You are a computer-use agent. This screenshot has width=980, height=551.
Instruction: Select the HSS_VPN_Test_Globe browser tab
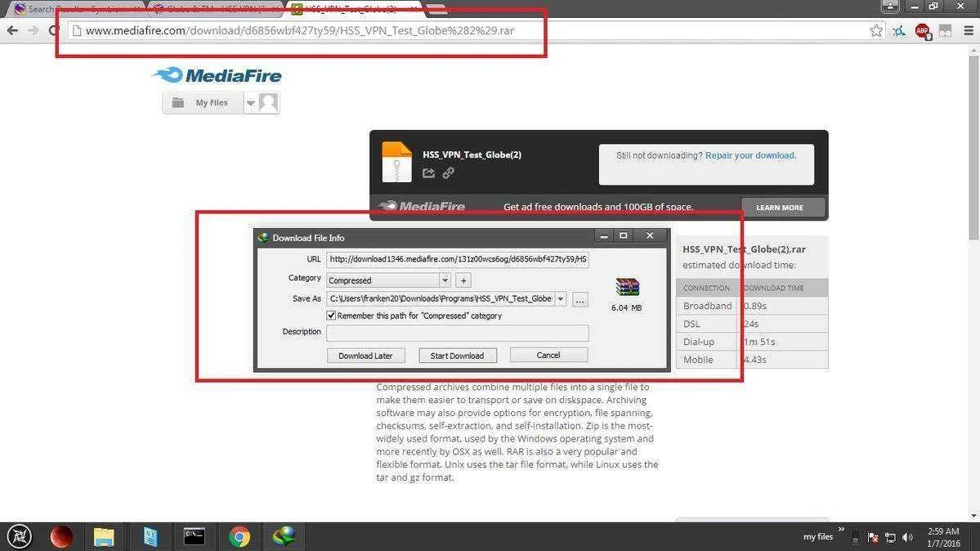(353, 9)
